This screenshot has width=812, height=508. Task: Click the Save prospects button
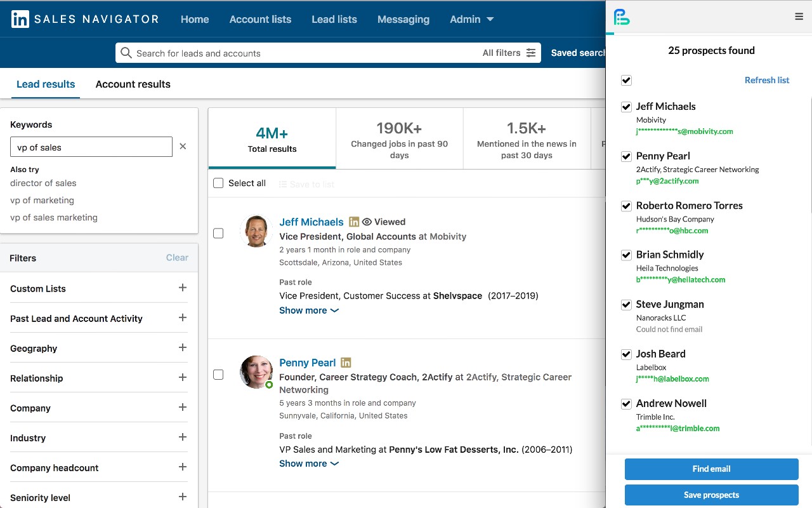pyautogui.click(x=711, y=495)
